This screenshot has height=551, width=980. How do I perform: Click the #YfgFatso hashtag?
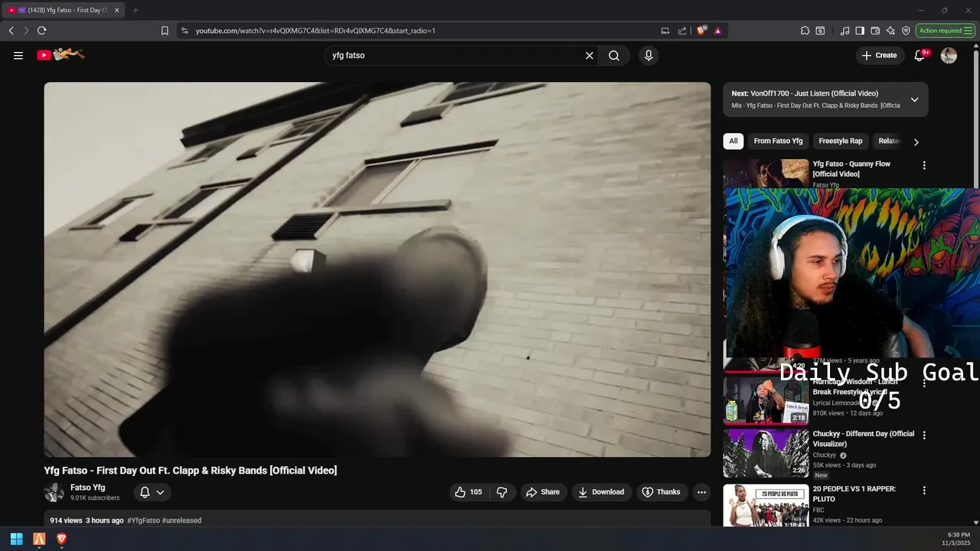coord(143,520)
